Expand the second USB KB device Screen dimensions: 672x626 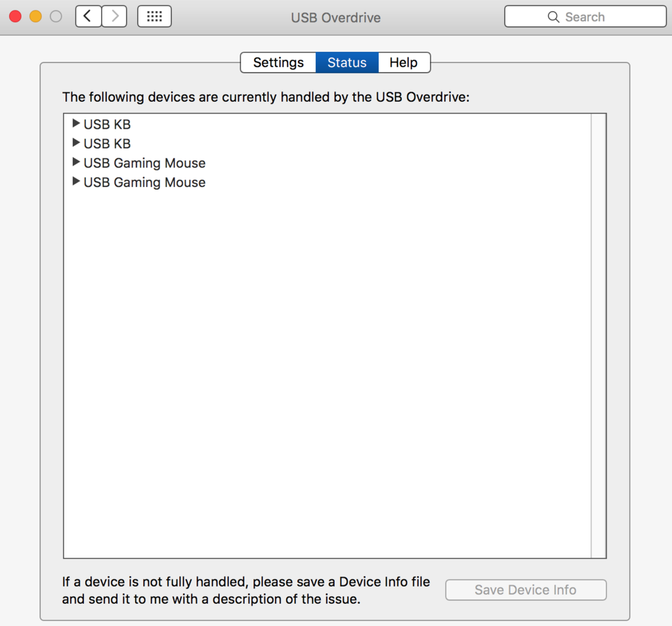(76, 142)
